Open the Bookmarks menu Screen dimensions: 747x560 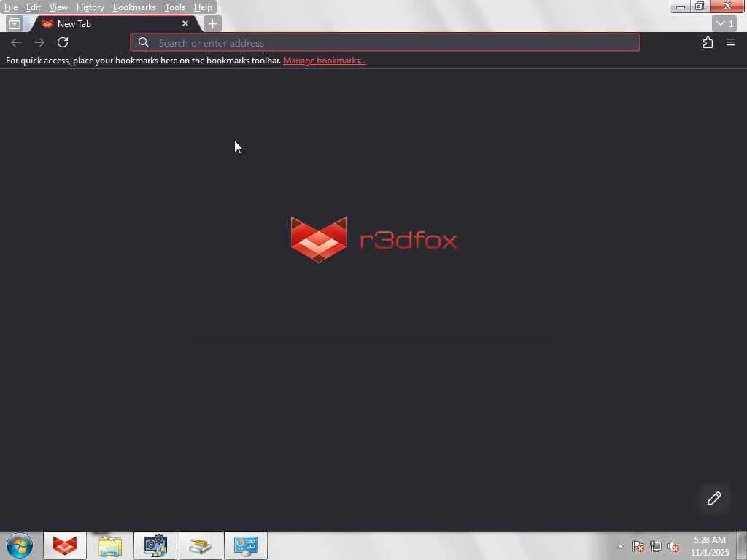134,7
